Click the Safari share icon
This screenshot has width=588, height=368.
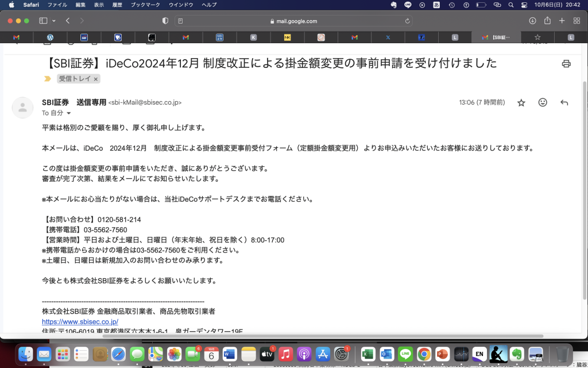(547, 21)
